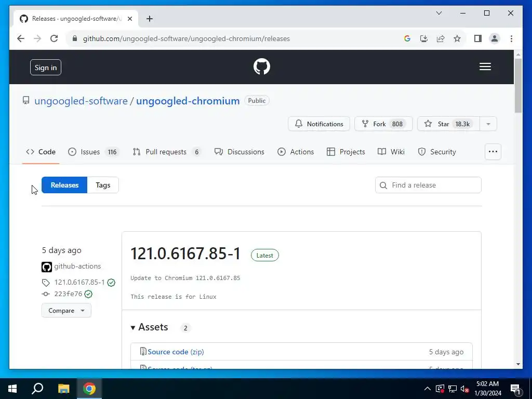Open the 121.0.6167.85-1 release title
The height and width of the screenshot is (399, 532).
[x=185, y=254]
